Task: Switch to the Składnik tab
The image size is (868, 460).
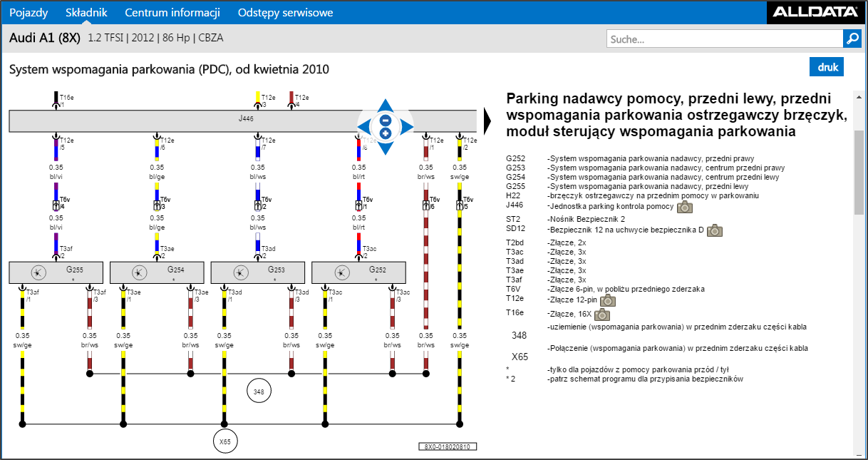Action: coord(86,12)
